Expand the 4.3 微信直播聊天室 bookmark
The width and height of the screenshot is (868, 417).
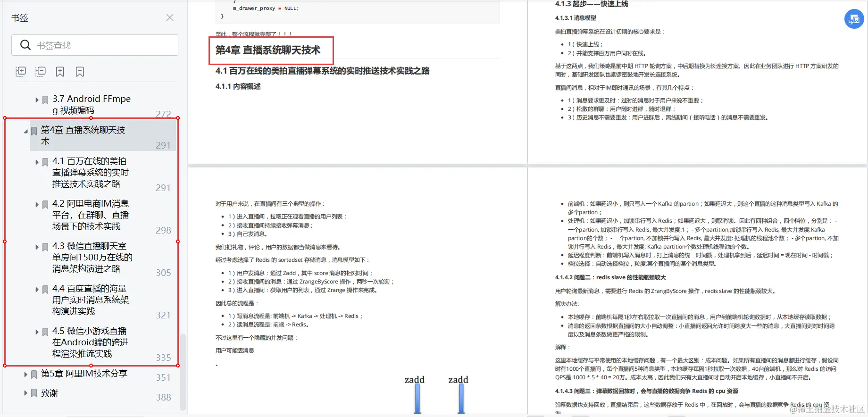pyautogui.click(x=37, y=247)
